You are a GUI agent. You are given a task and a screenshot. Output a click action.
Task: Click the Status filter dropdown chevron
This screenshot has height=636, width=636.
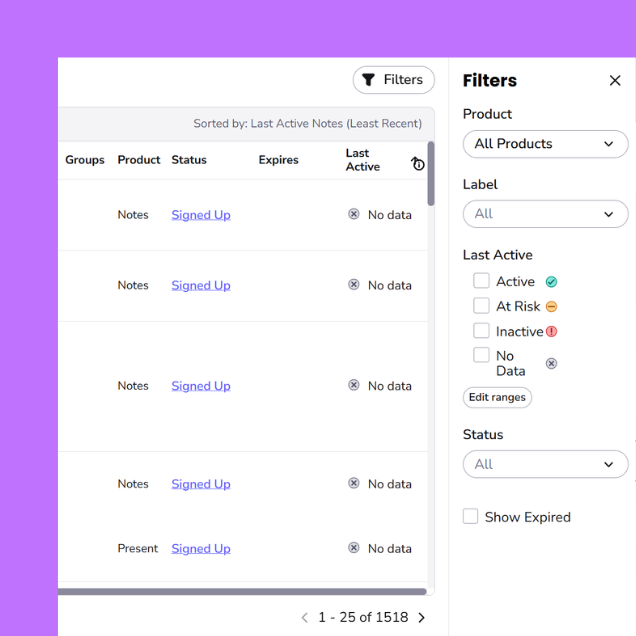click(608, 464)
